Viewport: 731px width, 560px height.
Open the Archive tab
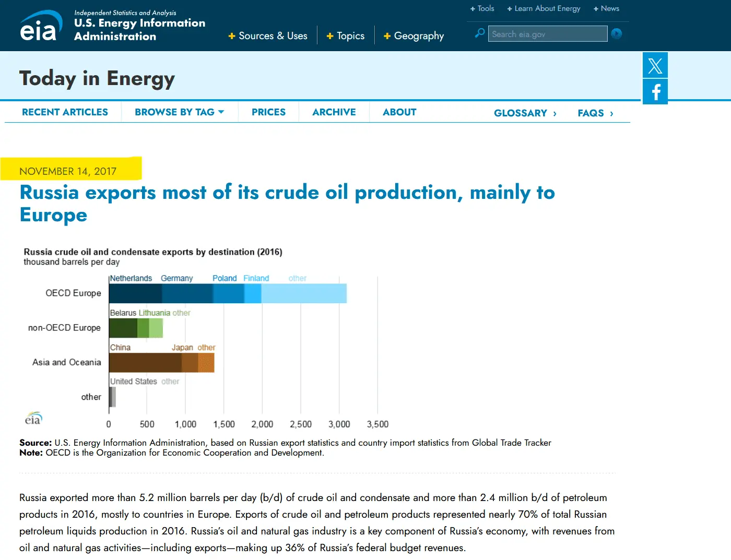(x=334, y=112)
